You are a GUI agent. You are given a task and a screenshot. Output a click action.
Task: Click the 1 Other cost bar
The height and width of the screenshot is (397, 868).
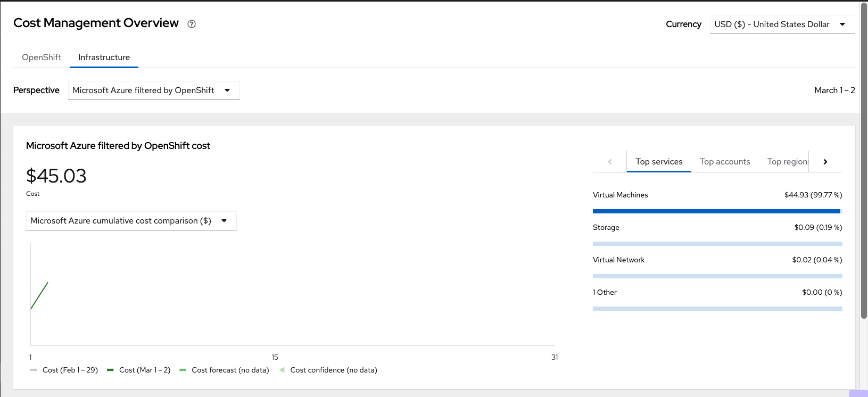[x=717, y=309]
